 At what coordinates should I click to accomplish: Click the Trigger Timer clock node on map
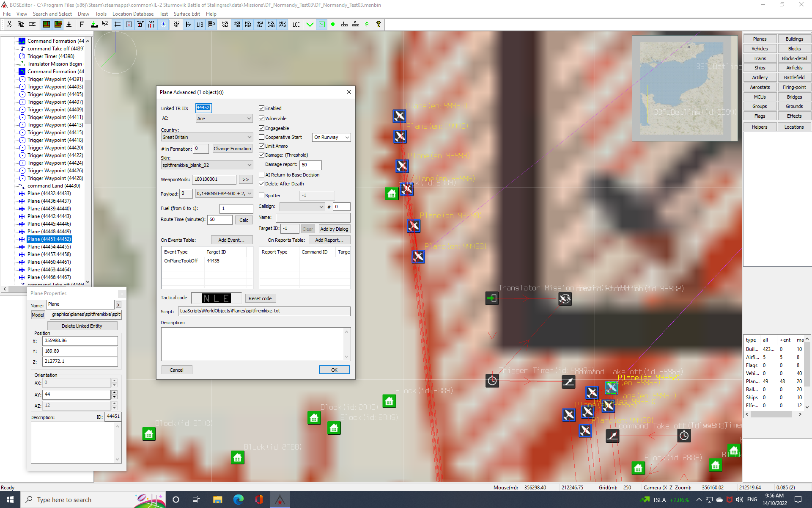coord(492,381)
